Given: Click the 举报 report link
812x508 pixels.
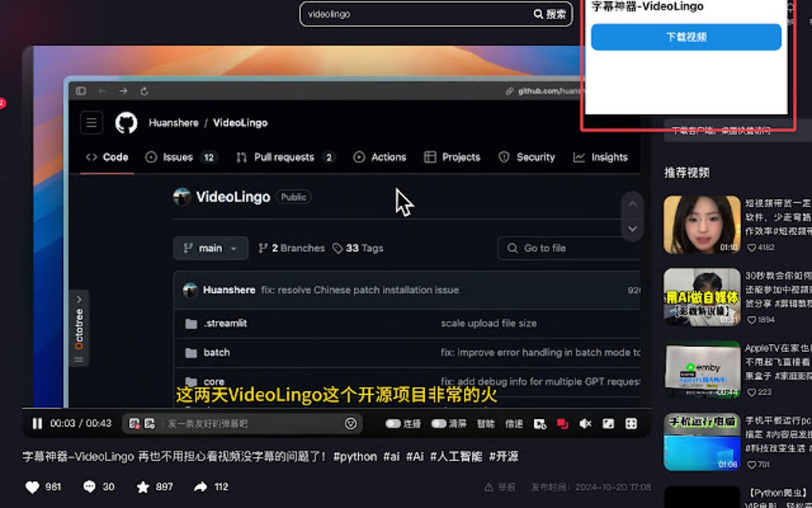Looking at the screenshot, I should click(x=500, y=487).
